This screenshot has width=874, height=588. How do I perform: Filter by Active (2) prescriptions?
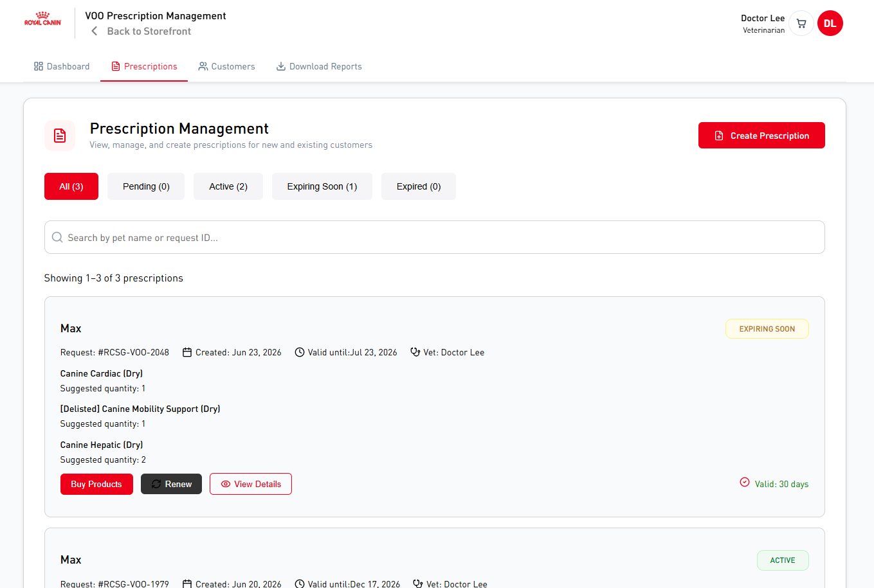click(x=228, y=186)
